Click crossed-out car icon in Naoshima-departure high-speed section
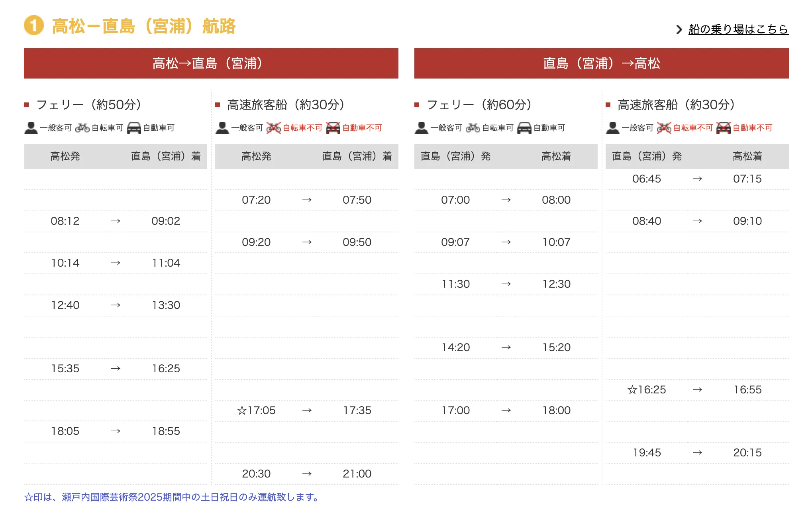This screenshot has width=812, height=515. click(x=724, y=128)
